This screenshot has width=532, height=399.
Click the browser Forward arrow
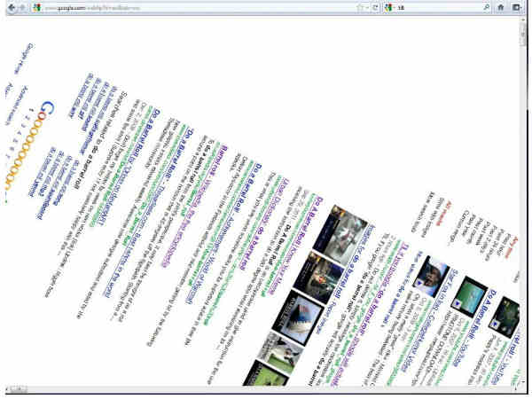tap(22, 7)
